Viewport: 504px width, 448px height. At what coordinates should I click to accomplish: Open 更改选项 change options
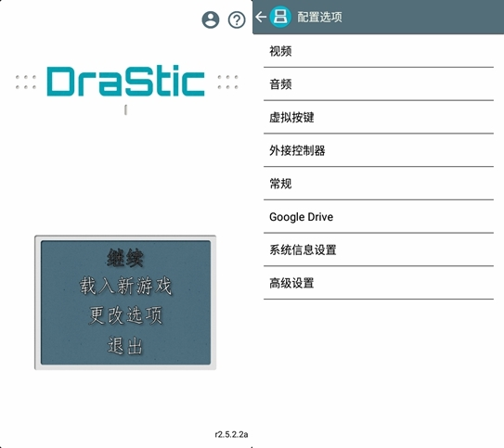pos(125,315)
